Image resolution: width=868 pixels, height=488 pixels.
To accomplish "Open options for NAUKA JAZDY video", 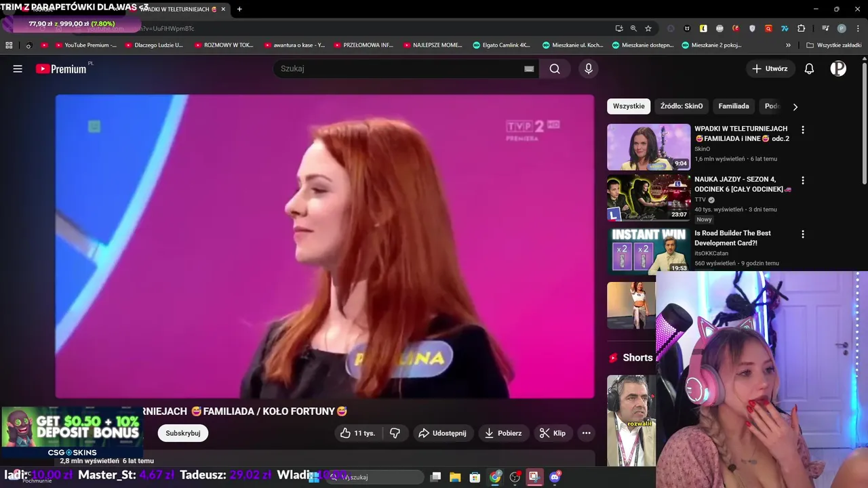I will tap(803, 180).
